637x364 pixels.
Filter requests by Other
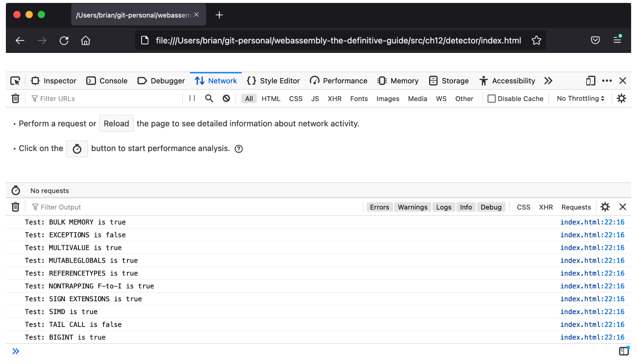pyautogui.click(x=464, y=99)
